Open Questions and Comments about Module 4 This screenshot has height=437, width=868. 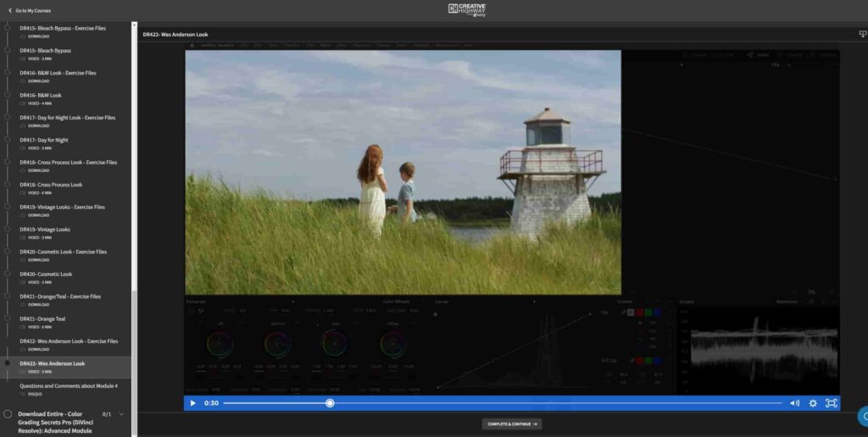69,386
